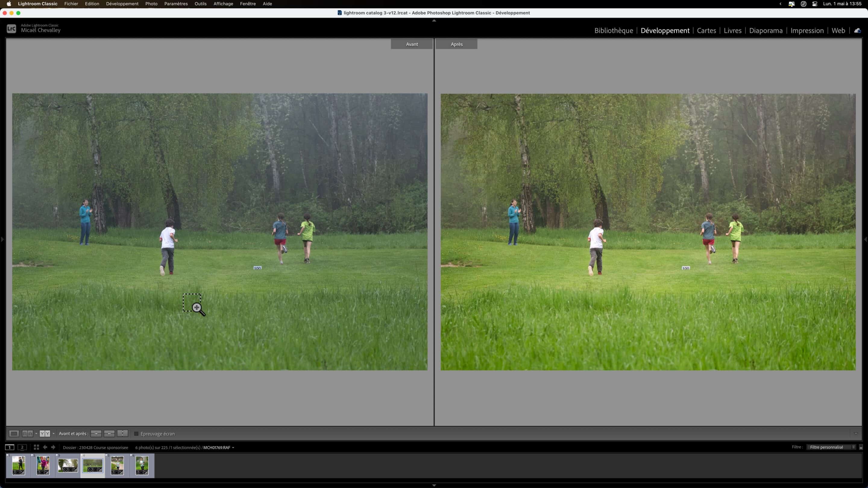This screenshot has width=868, height=488.
Task: Go forward with the right arrow icon
Action: 53,447
